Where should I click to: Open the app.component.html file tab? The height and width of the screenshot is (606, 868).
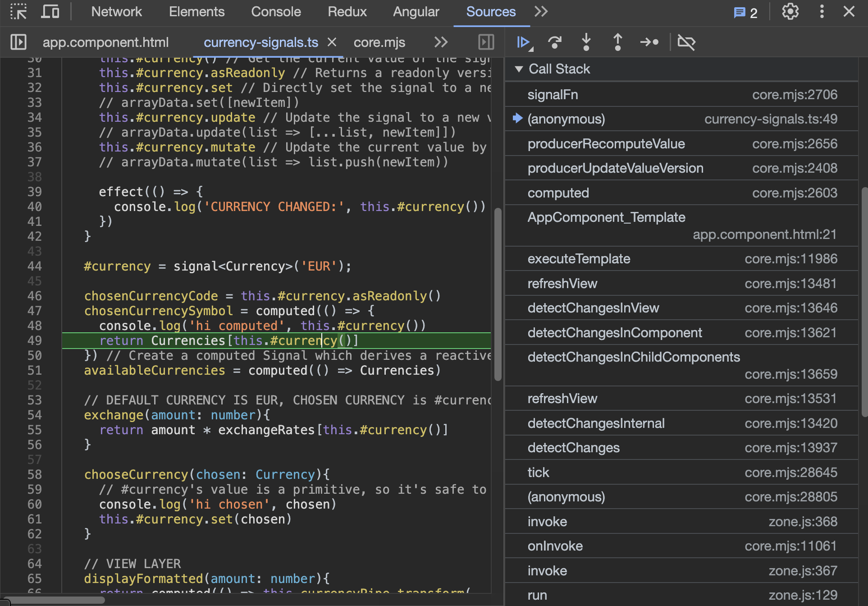[x=105, y=42]
